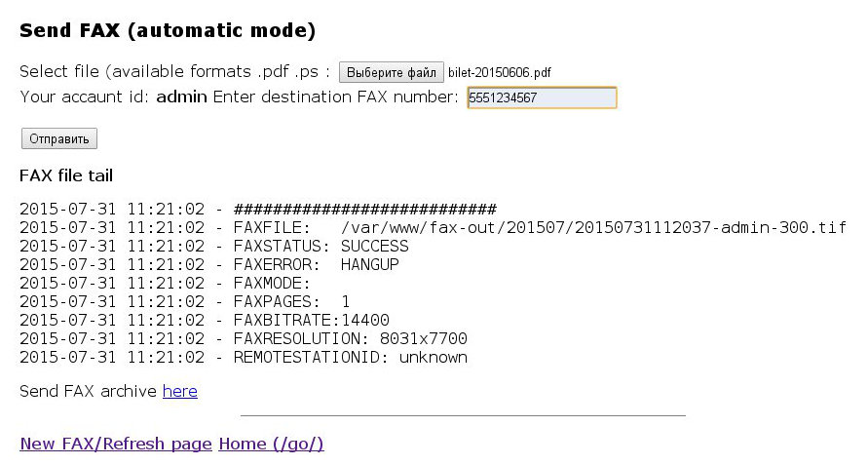
Task: Click the "FAXRESOLUTION: 8031x7700" log line
Action: pos(244,338)
